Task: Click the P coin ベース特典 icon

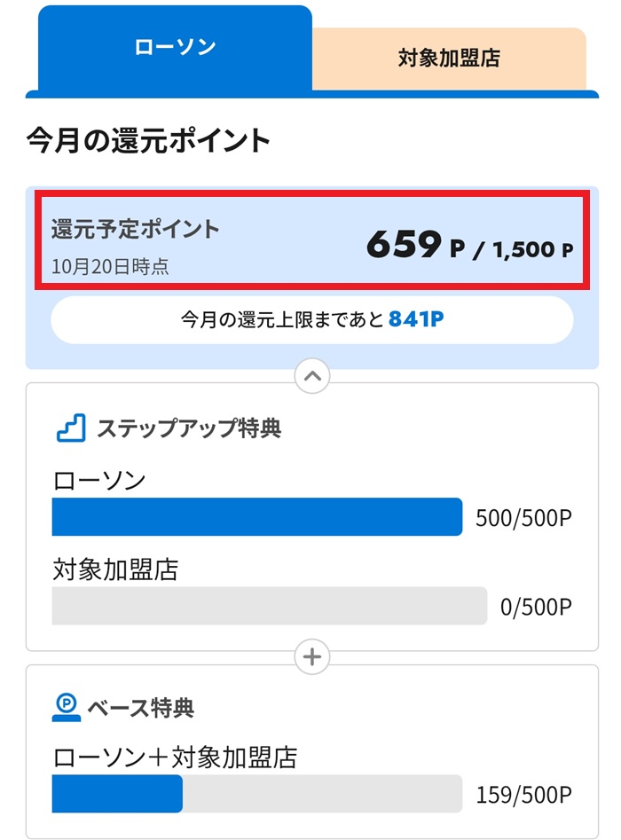Action: coord(67,707)
